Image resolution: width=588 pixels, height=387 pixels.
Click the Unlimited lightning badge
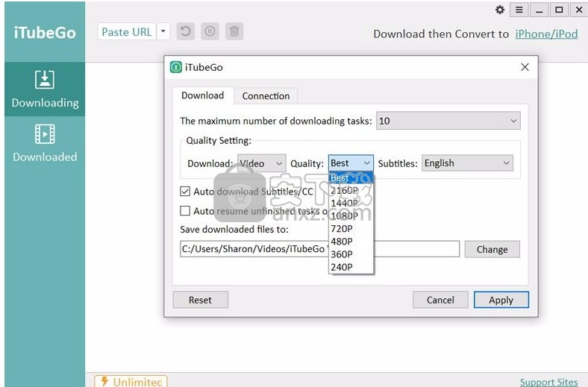[x=131, y=381]
